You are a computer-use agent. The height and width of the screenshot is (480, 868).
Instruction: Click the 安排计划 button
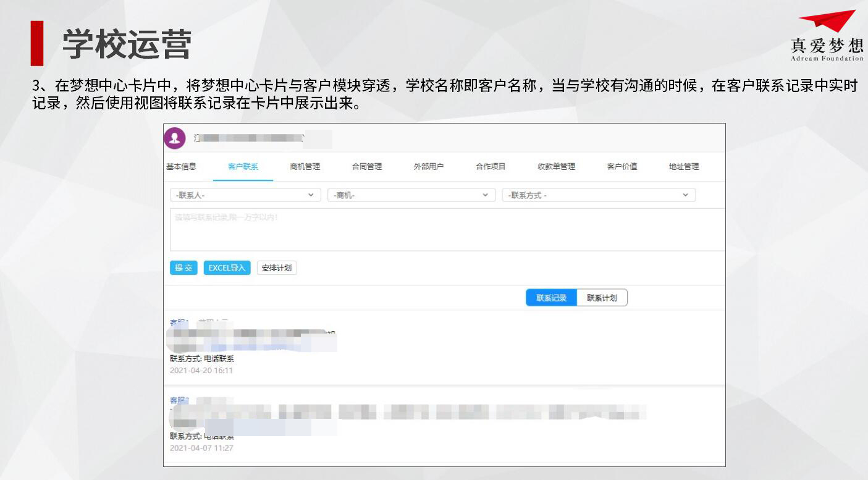pos(277,267)
